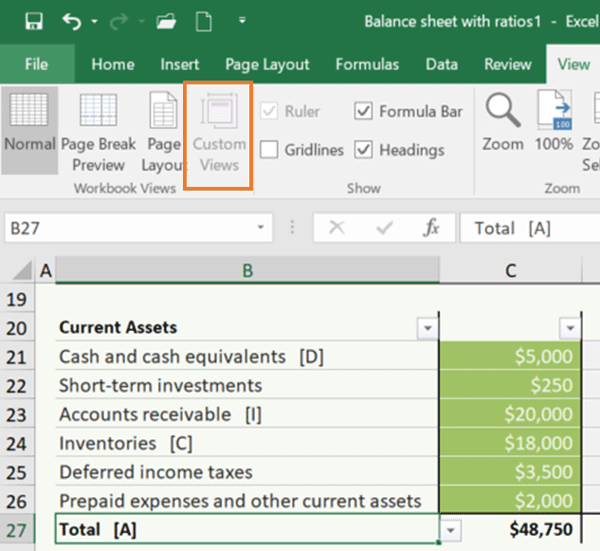Switch to Page Layout view button

point(163,130)
